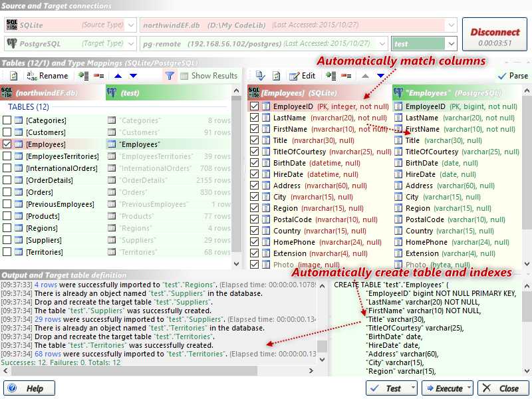The height and width of the screenshot is (399, 532).
Task: Uncheck the Photo column checkbox
Action: pos(254,264)
